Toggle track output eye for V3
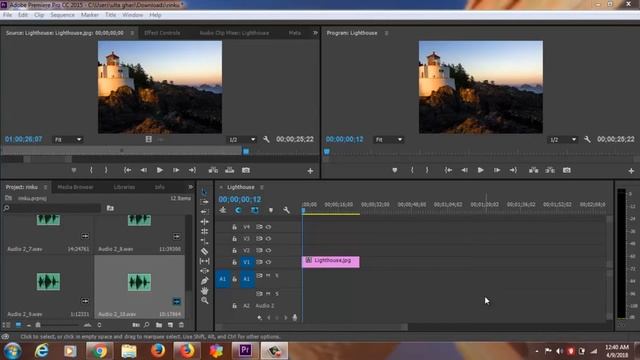640x360 pixels. pyautogui.click(x=268, y=238)
